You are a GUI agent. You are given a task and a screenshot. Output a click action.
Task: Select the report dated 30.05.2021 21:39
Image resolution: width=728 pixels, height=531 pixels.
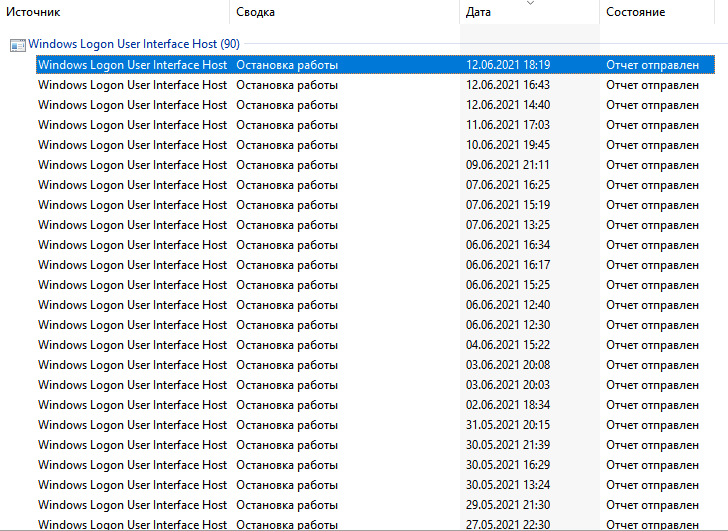(x=375, y=444)
